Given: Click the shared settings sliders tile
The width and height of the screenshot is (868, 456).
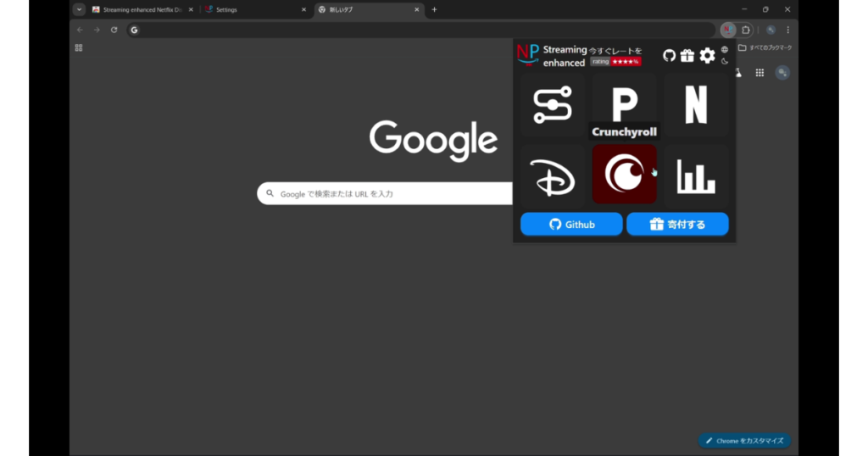Looking at the screenshot, I should tap(553, 105).
